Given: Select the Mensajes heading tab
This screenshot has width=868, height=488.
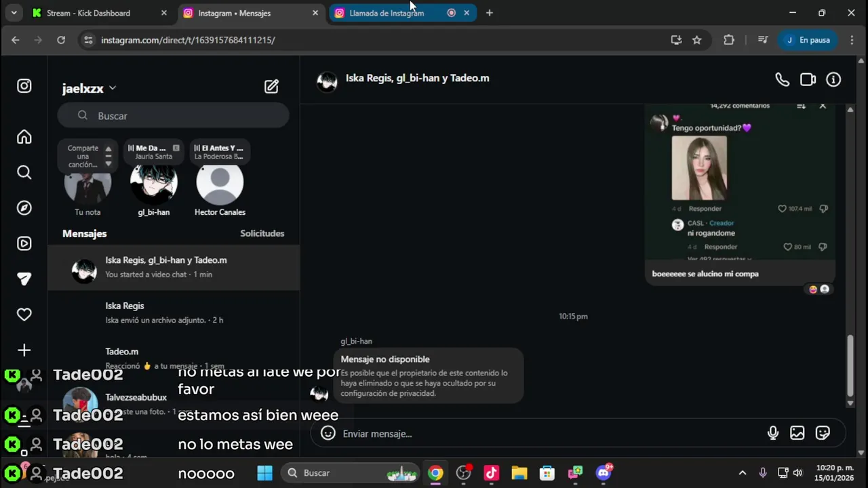Looking at the screenshot, I should pyautogui.click(x=85, y=233).
